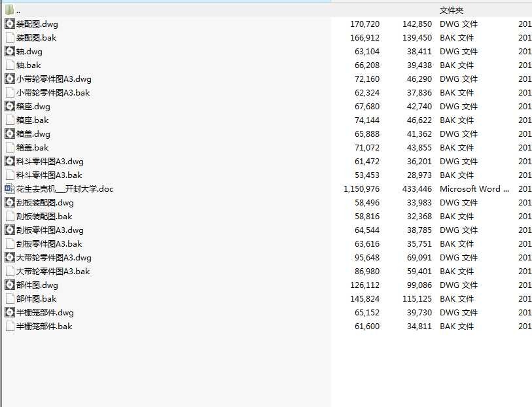Click file name 大带轮零件图A3.dwg
This screenshot has width=532, height=407.
[54, 258]
